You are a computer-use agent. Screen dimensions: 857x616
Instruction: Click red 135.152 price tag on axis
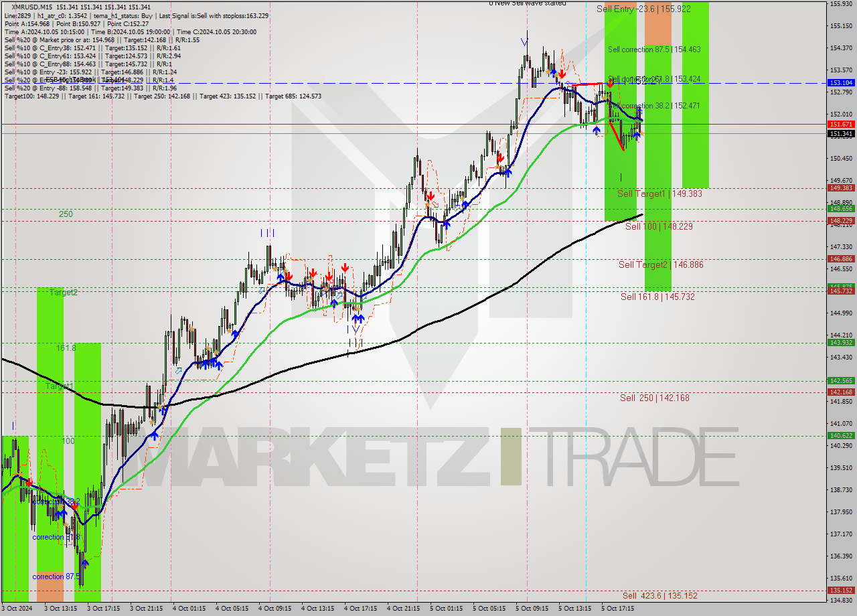click(x=841, y=591)
